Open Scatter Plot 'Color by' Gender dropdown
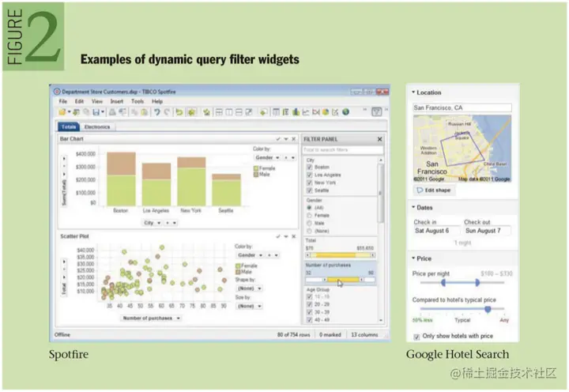Image resolution: width=569 pixels, height=392 pixels. [250, 255]
